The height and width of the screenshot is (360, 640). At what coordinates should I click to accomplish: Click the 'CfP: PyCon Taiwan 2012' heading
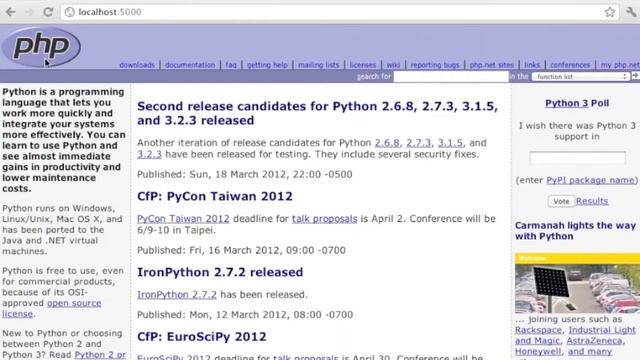point(215,196)
